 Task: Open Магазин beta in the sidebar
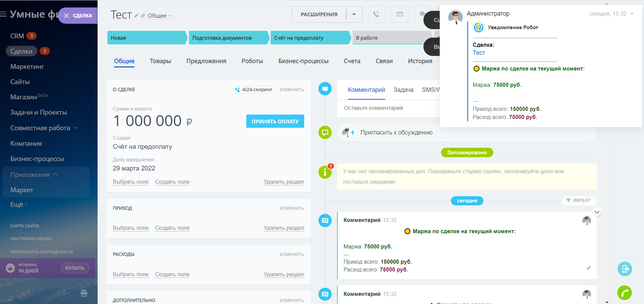point(29,97)
